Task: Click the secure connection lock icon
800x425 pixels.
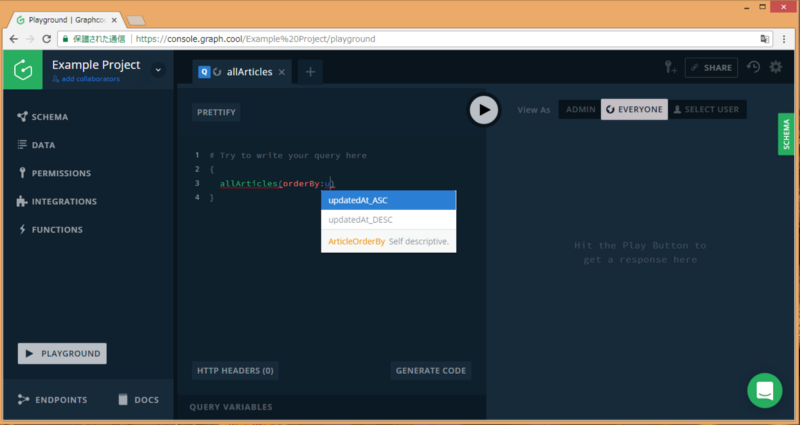Action: pyautogui.click(x=65, y=39)
